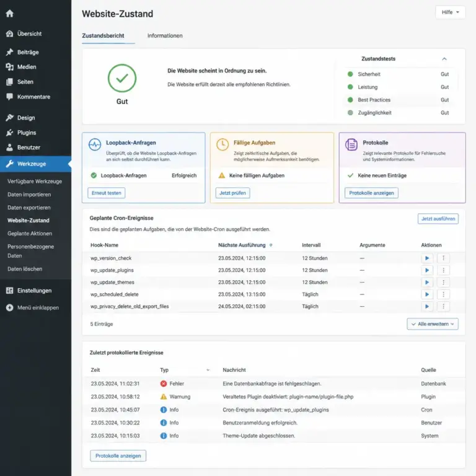Open Daten löschen submenu item
The width and height of the screenshot is (476, 476).
tap(25, 269)
